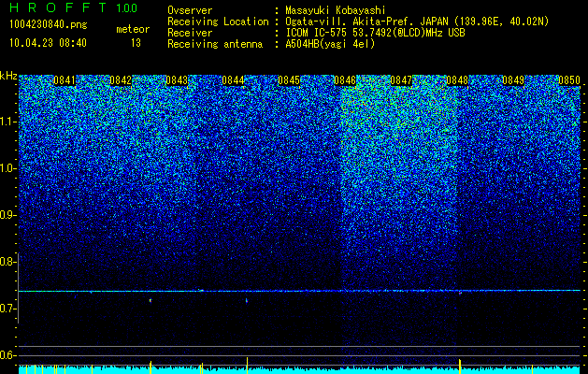588x374 pixels.
Task: Click the 0.7 frequency axis label
Action: tap(7, 309)
